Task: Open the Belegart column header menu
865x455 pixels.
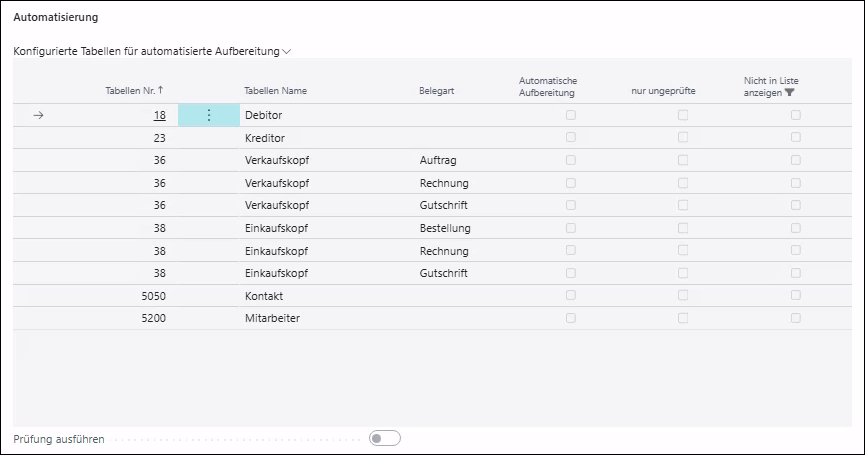Action: click(436, 91)
